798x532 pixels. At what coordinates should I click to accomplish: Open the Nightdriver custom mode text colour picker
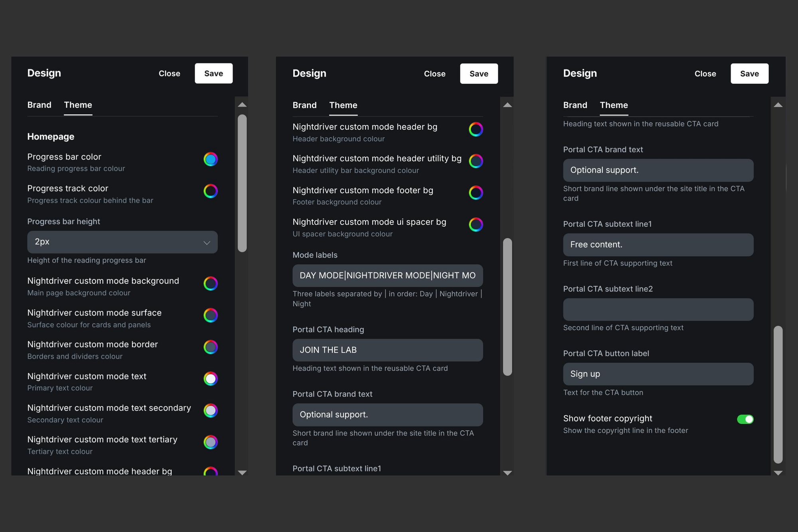[x=210, y=379]
